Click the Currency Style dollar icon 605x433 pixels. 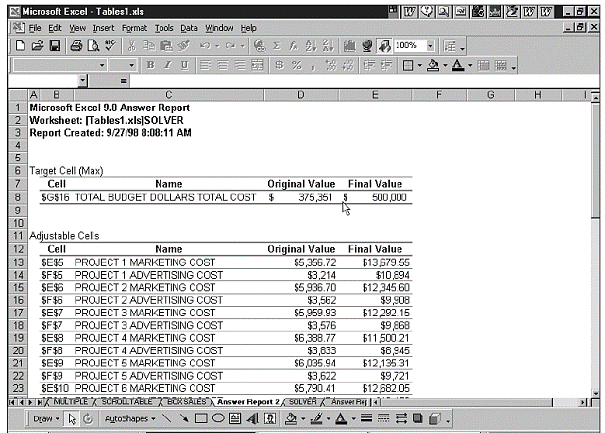[x=279, y=65]
